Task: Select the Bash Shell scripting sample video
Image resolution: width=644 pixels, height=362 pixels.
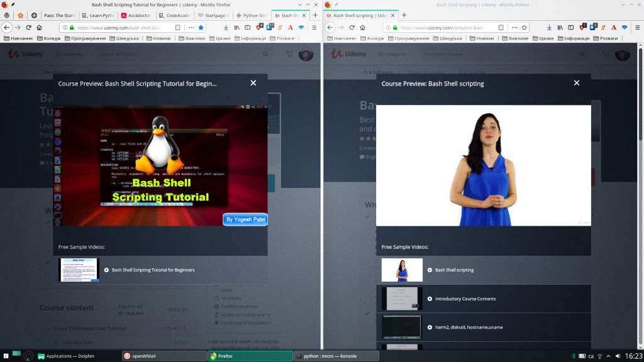Action: point(484,270)
